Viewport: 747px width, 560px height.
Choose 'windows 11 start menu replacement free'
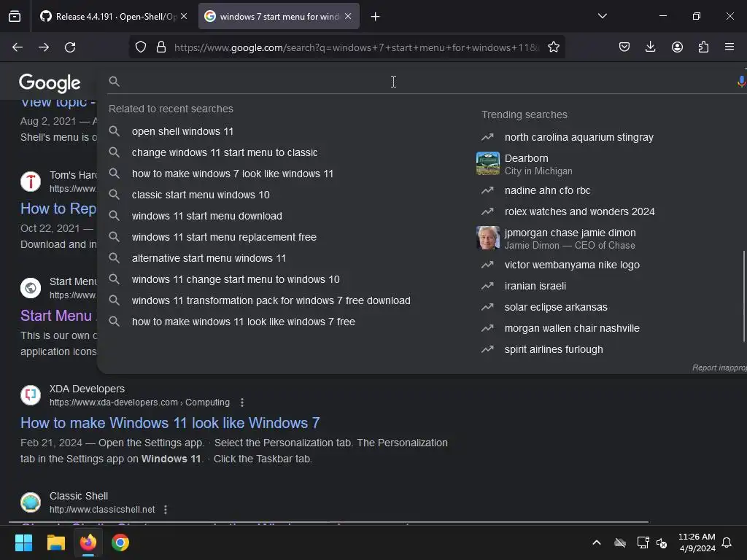(224, 237)
